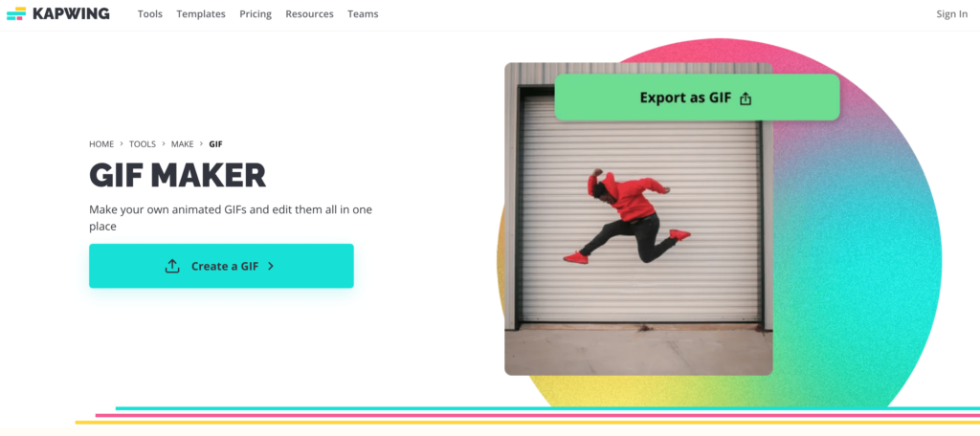Click Sign In link
Viewport: 980px width, 436px height.
(951, 14)
